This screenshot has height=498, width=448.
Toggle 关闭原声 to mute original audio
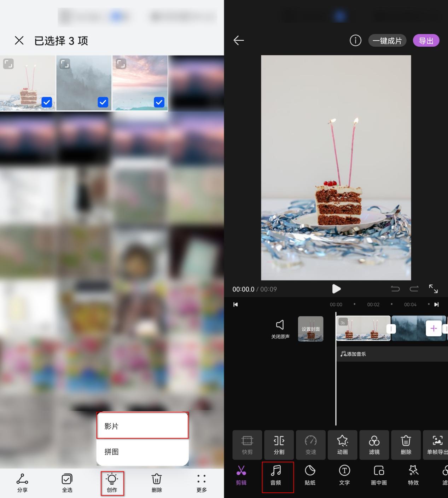280,329
